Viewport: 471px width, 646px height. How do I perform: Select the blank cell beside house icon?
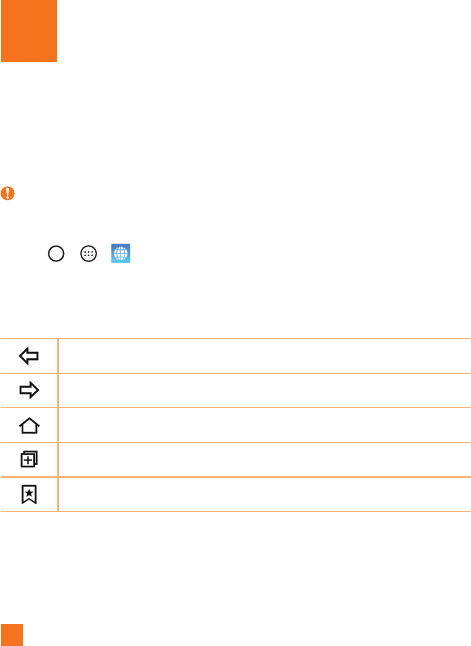265,425
